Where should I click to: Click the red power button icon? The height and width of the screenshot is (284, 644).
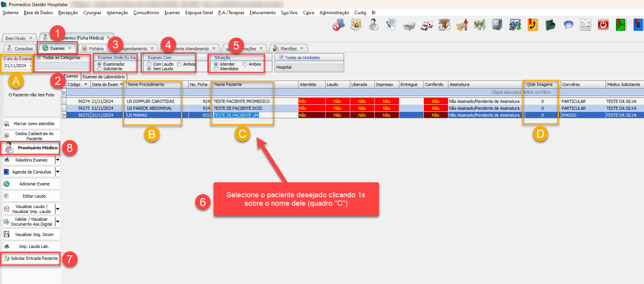tap(603, 25)
